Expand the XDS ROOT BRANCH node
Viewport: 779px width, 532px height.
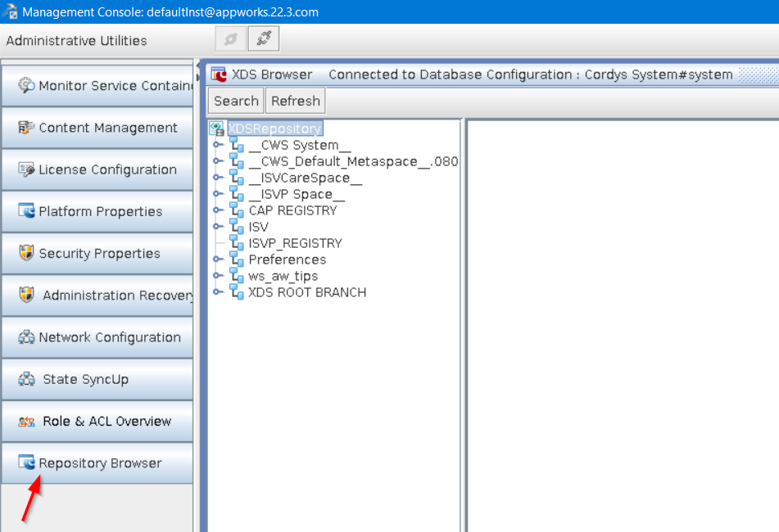point(218,292)
